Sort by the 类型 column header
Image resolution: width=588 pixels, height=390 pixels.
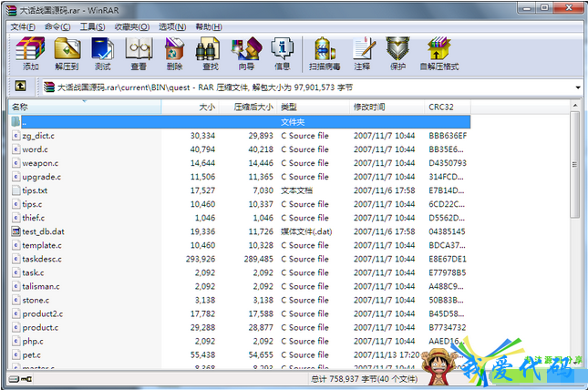[x=313, y=107]
